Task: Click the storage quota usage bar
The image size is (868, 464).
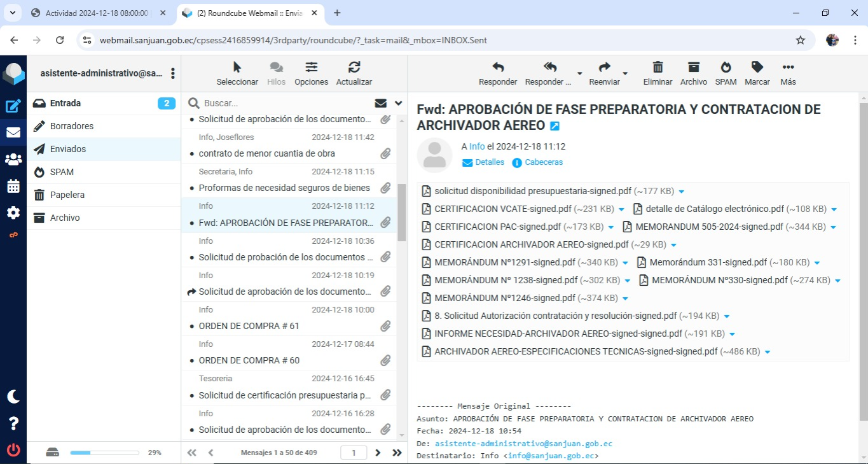Action: [104, 453]
